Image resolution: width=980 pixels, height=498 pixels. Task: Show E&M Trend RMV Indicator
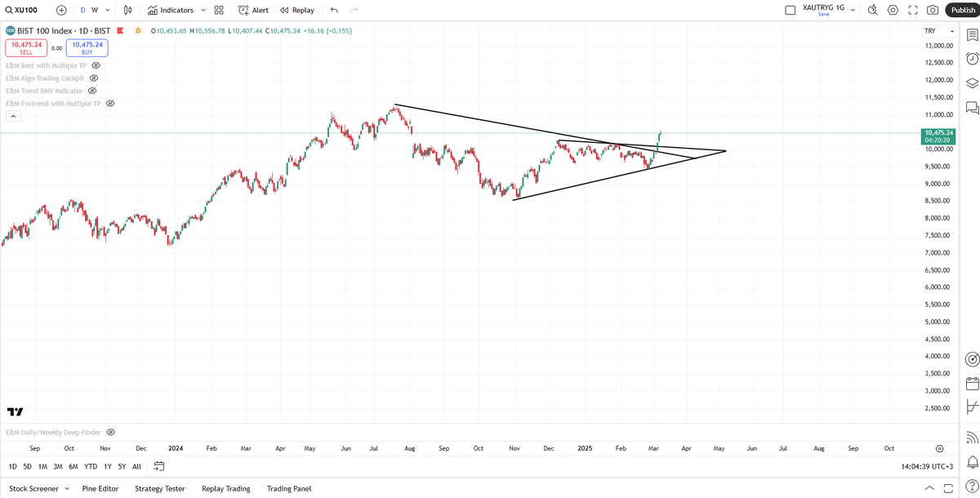coord(92,91)
